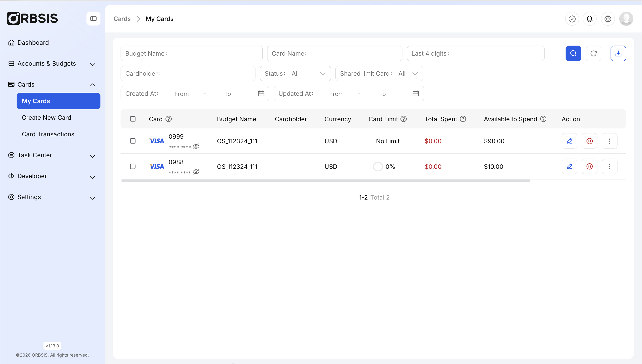Reset filters with the refresh icon
The width and height of the screenshot is (642, 364).
pyautogui.click(x=594, y=53)
